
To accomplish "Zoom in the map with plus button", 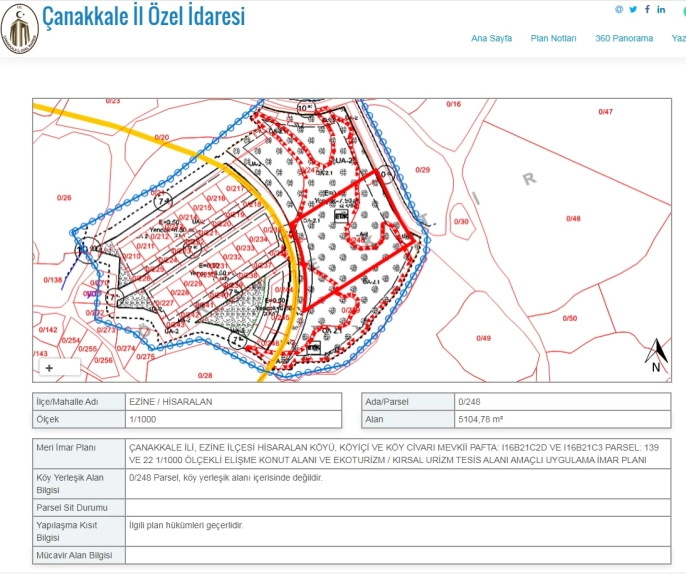I will pyautogui.click(x=49, y=368).
